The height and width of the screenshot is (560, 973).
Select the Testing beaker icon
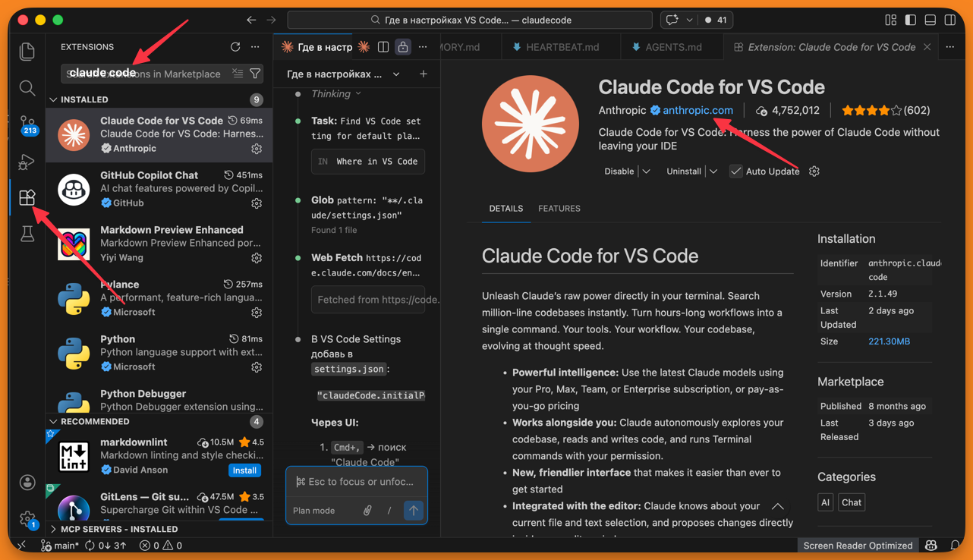click(27, 234)
